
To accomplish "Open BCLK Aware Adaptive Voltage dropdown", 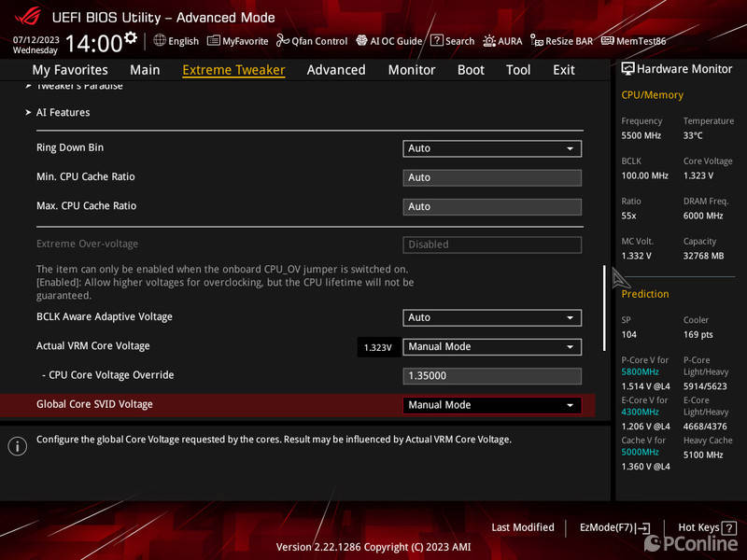I will (492, 317).
